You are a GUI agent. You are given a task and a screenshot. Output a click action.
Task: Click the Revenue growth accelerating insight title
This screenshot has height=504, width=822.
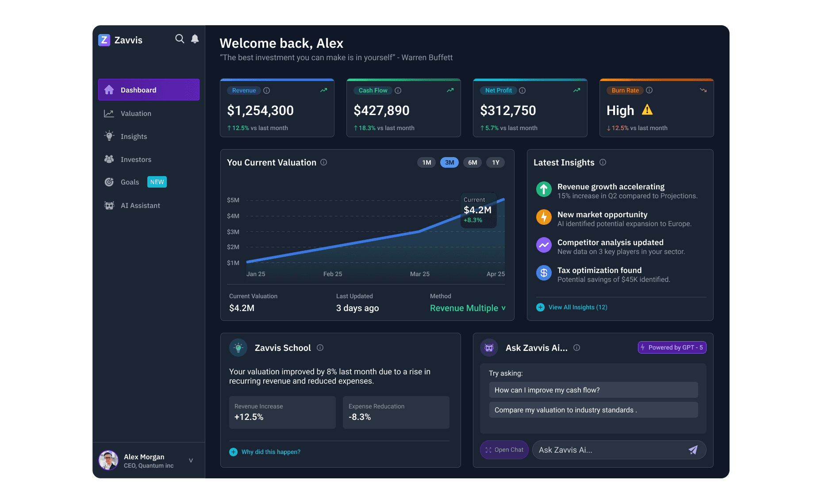coord(611,187)
